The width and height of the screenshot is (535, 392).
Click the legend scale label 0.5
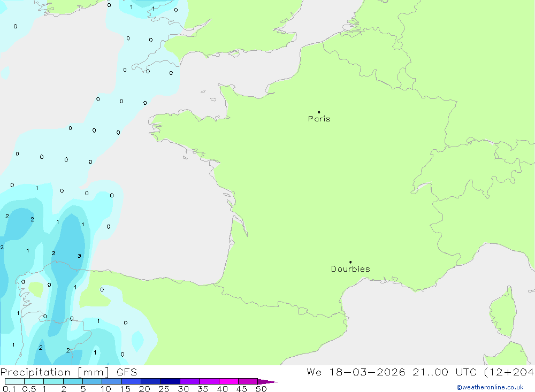click(29, 389)
